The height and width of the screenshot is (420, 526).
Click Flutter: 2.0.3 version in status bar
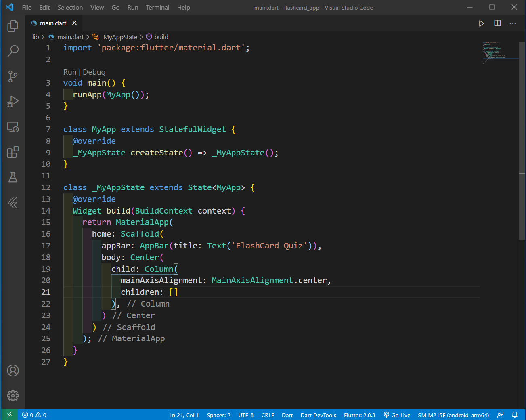[x=359, y=415]
